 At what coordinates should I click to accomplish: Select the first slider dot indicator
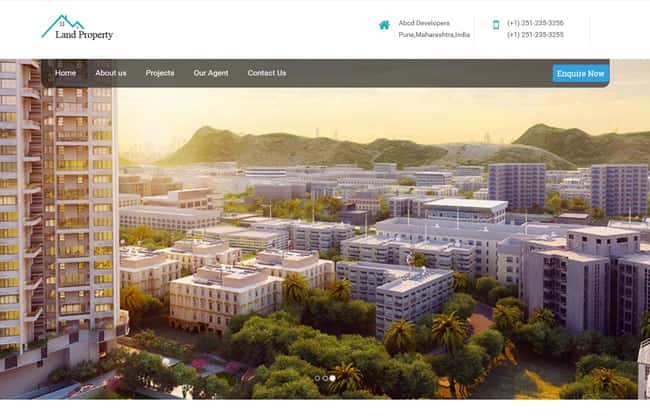click(317, 378)
